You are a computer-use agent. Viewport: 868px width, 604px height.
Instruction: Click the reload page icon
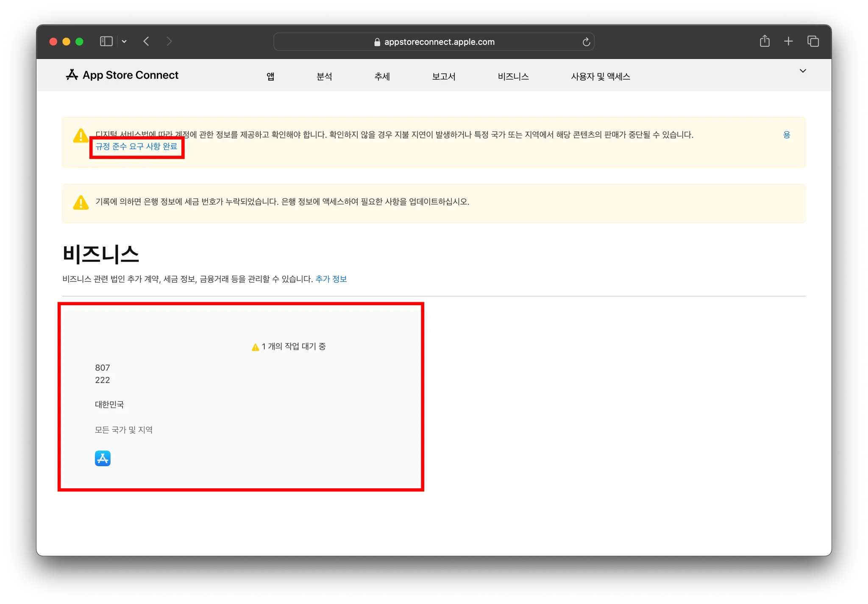586,42
